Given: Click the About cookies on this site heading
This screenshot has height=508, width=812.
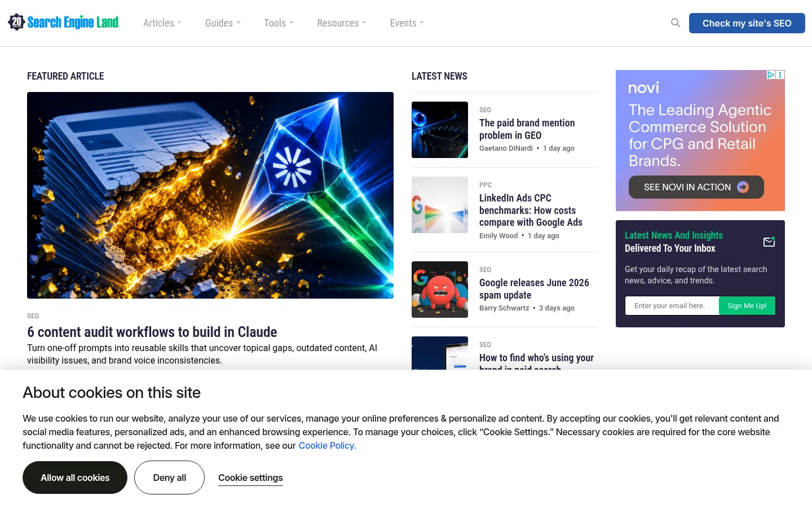Looking at the screenshot, I should 112,393.
